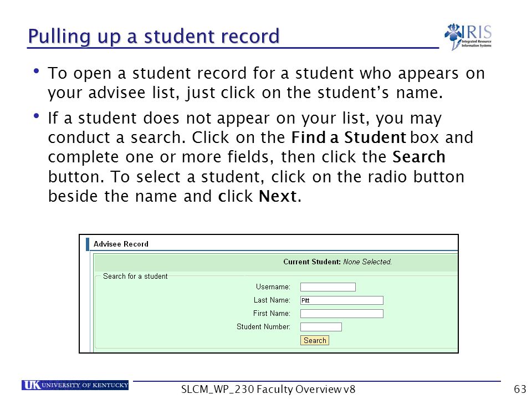The width and height of the screenshot is (532, 399).
Task: Click the 'Search for a student' label
Action: (x=135, y=276)
